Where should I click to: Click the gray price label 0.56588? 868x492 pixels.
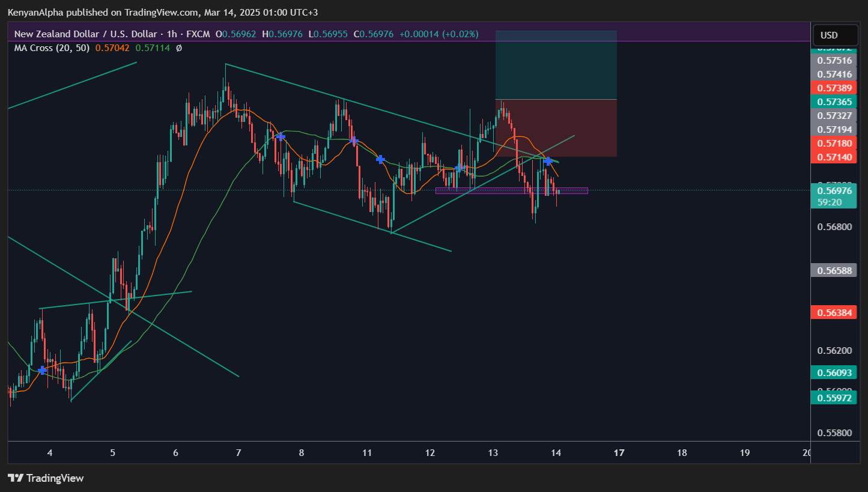coord(834,270)
